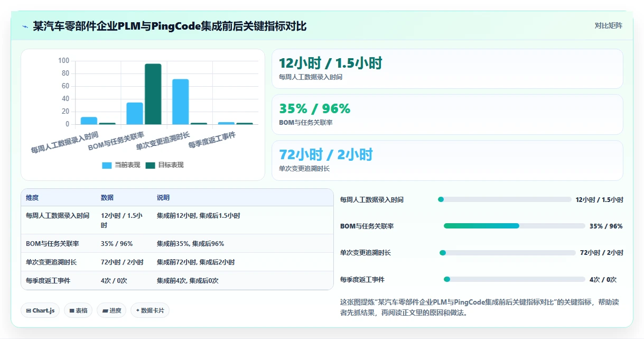Click table cell 集成前4次, 集成后0次

188,281
